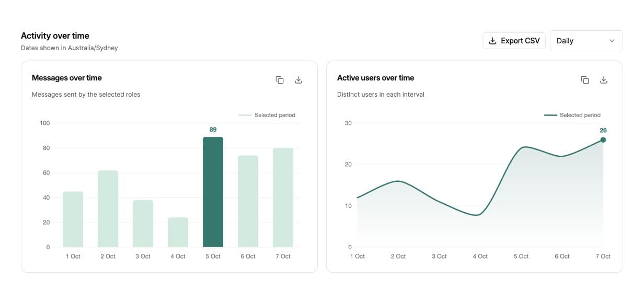Click the 1 Oct messages bar
Viewport: 644px width, 302px height.
pos(73,219)
